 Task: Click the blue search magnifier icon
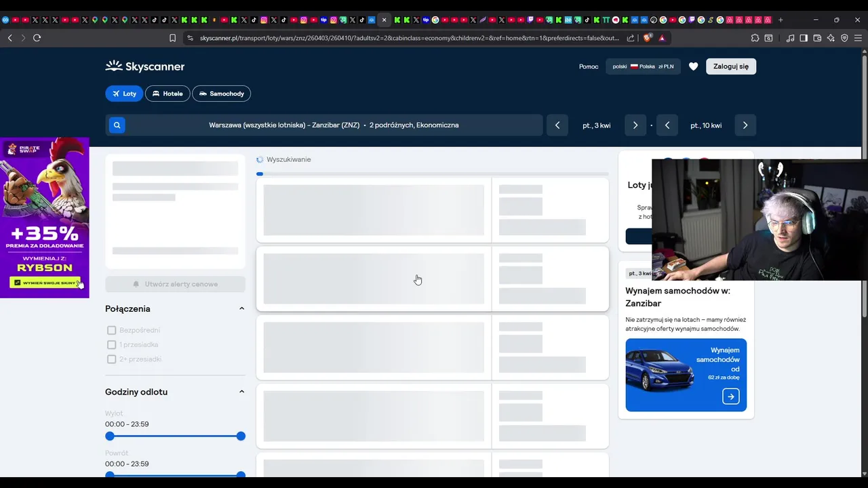117,125
